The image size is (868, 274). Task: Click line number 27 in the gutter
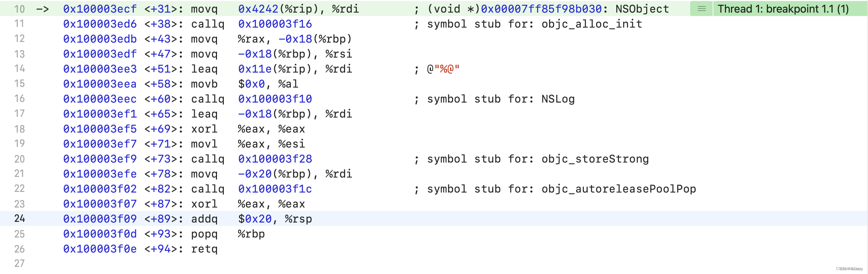pyautogui.click(x=19, y=263)
